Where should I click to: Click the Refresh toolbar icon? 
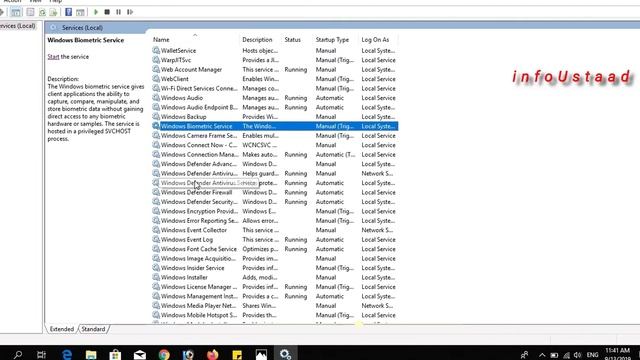click(x=42, y=12)
